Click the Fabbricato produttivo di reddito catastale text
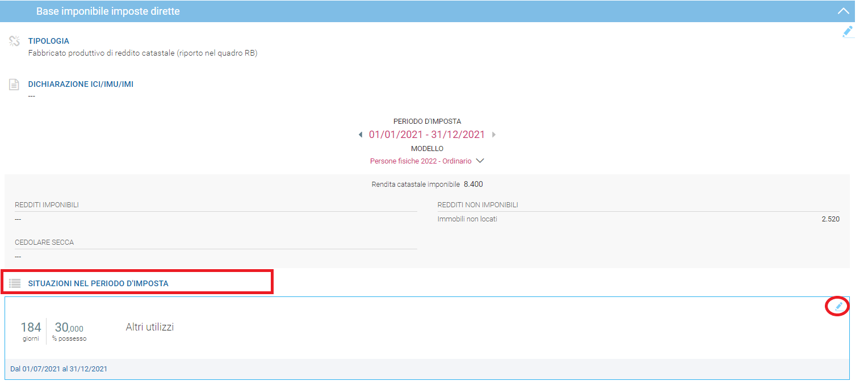Screen dimensions: 868x385 143,53
